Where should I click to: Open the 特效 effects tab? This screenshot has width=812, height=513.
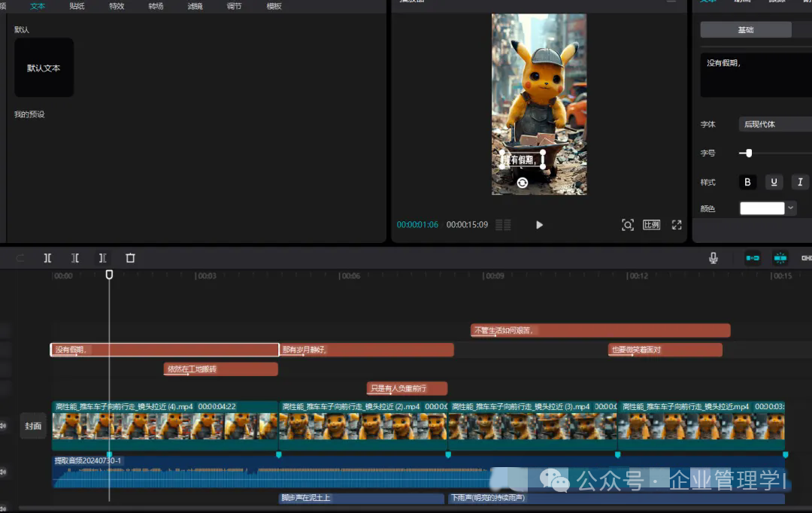point(117,6)
